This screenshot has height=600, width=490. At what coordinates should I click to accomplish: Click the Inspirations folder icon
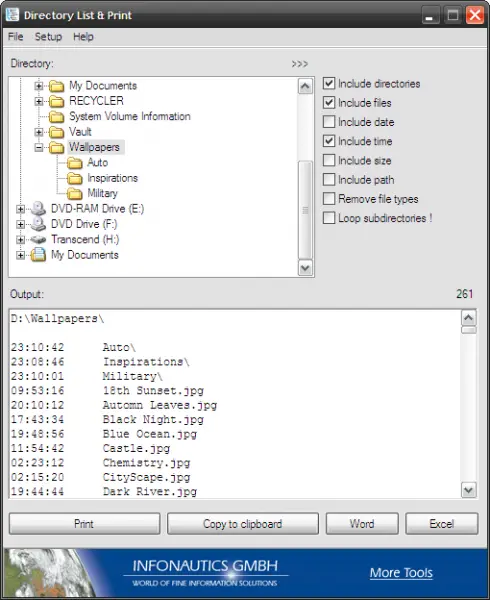click(75, 178)
